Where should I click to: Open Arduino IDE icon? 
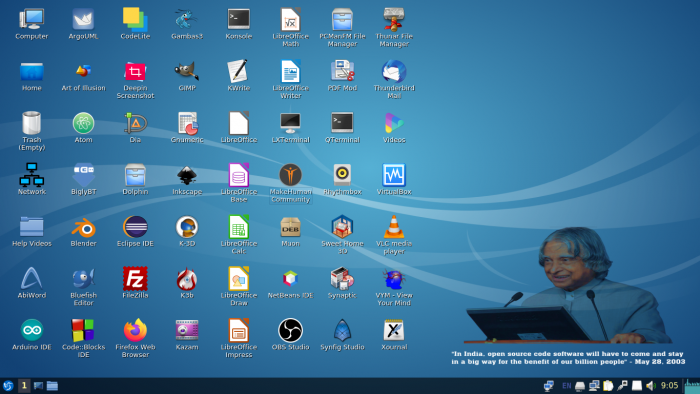pos(31,330)
